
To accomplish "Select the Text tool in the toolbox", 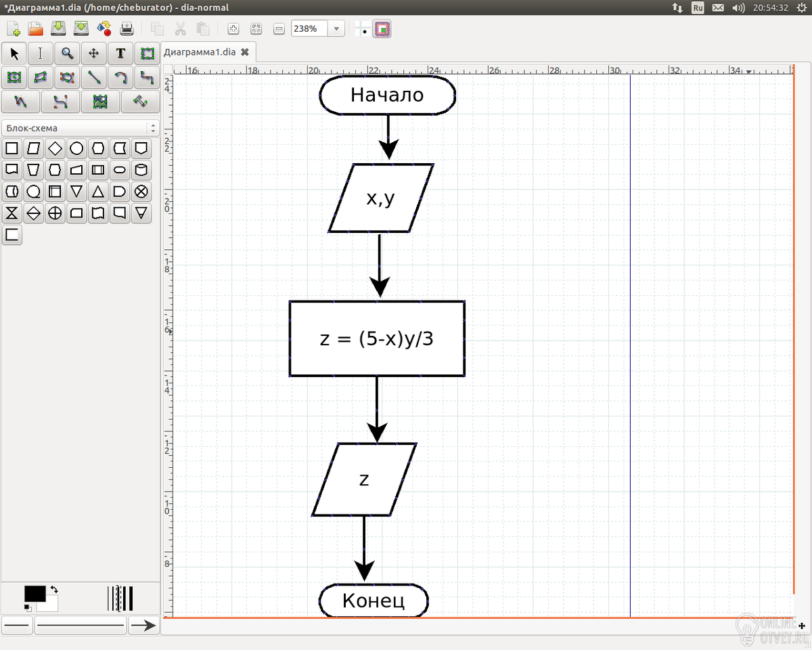I will click(x=120, y=53).
